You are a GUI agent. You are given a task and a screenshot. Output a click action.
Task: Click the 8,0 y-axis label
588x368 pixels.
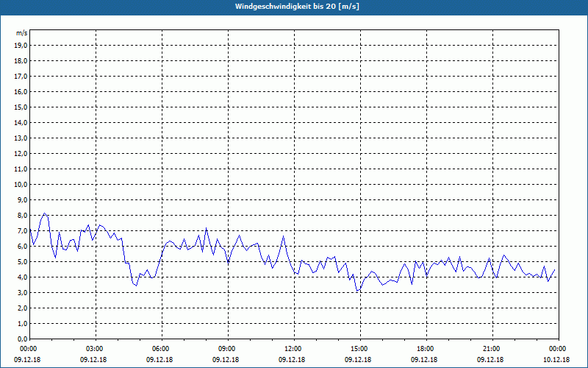coord(23,215)
